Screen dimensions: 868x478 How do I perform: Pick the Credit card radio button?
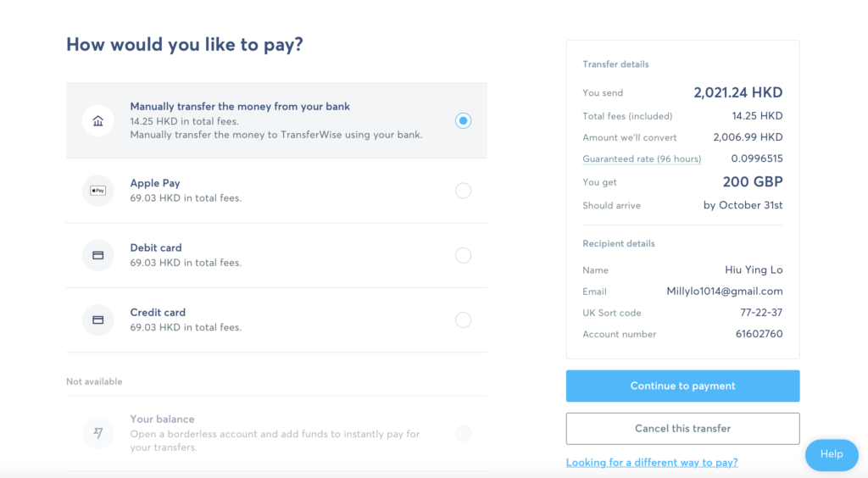point(464,320)
